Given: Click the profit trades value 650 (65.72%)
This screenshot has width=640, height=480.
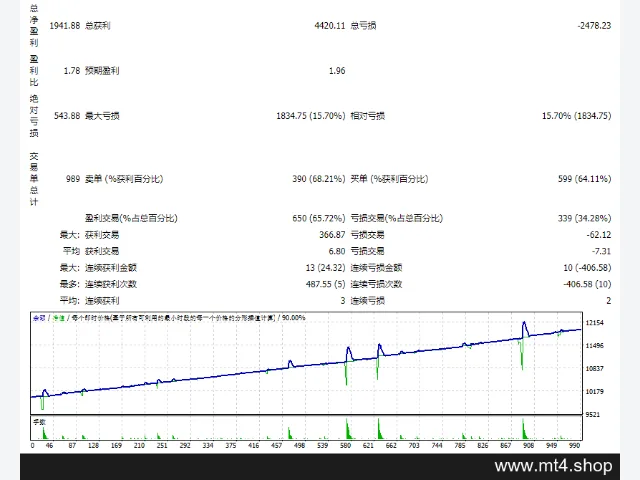Looking at the screenshot, I should tap(319, 218).
